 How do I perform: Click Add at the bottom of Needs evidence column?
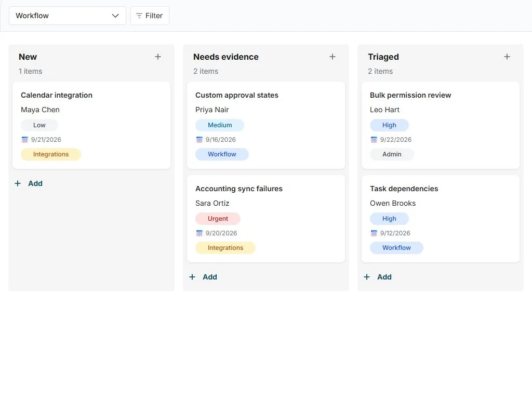203,277
